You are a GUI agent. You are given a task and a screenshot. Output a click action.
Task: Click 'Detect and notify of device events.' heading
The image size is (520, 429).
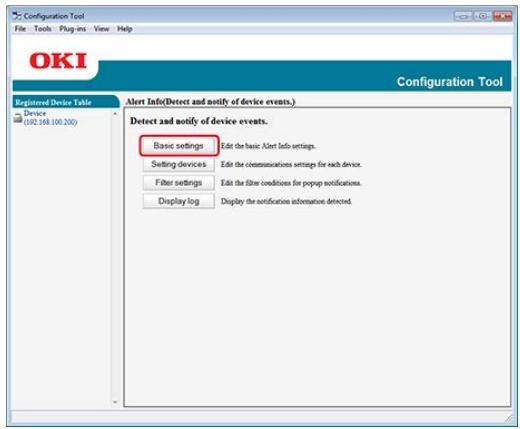pyautogui.click(x=199, y=121)
